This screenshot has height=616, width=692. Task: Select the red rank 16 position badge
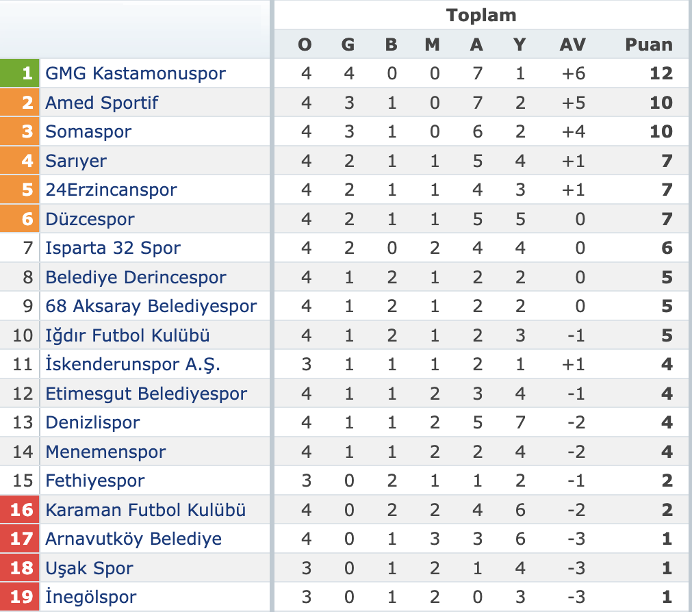coord(20,510)
